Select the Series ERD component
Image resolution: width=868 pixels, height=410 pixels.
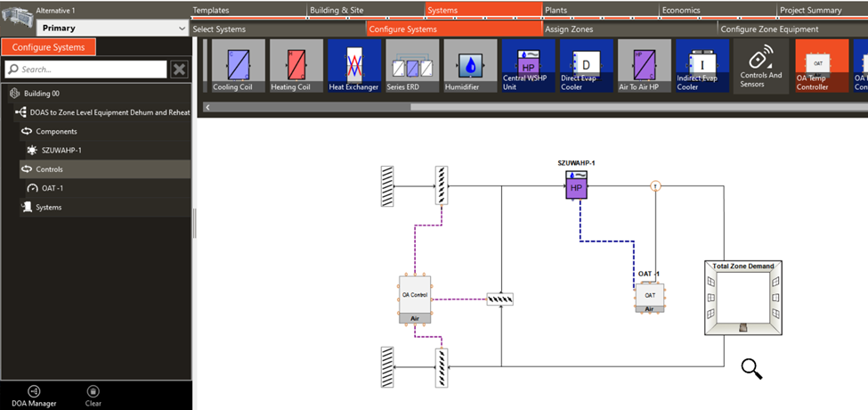[412, 65]
